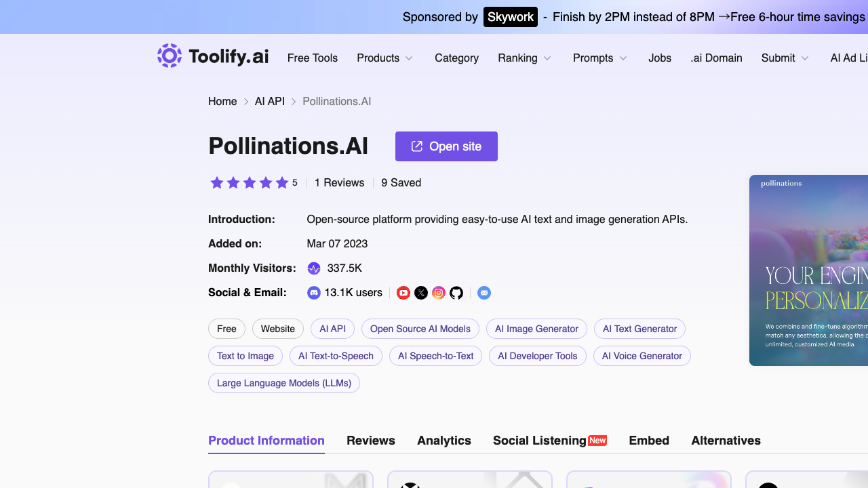Go to AI API breadcrumb link

[270, 102]
